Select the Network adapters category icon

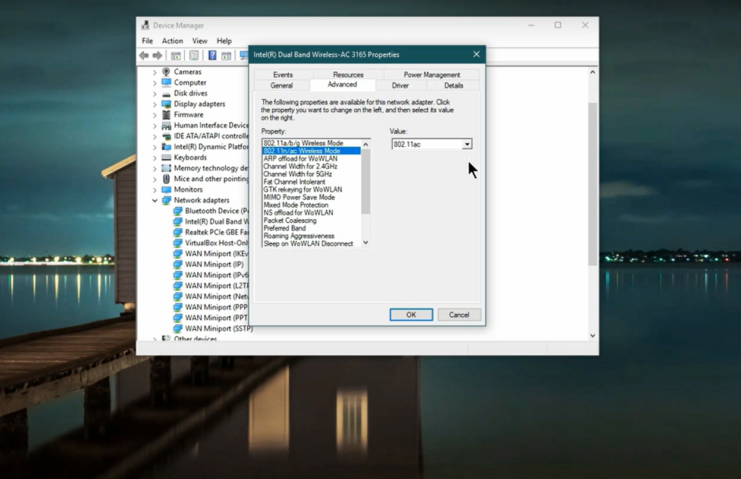click(x=166, y=200)
